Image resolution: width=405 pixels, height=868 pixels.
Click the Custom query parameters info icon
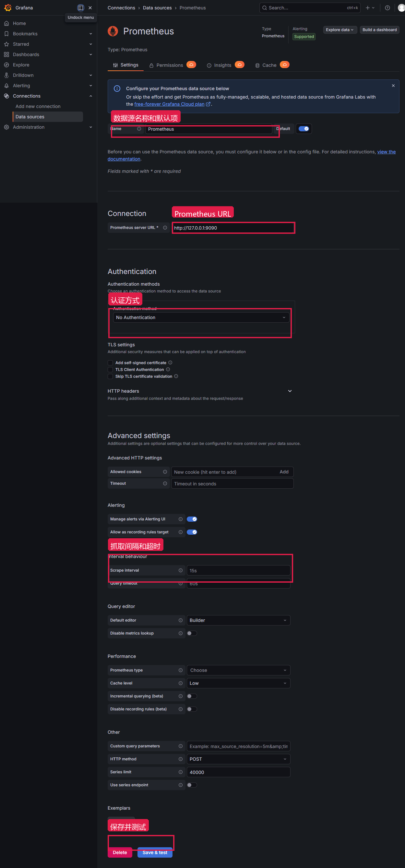pos(180,746)
